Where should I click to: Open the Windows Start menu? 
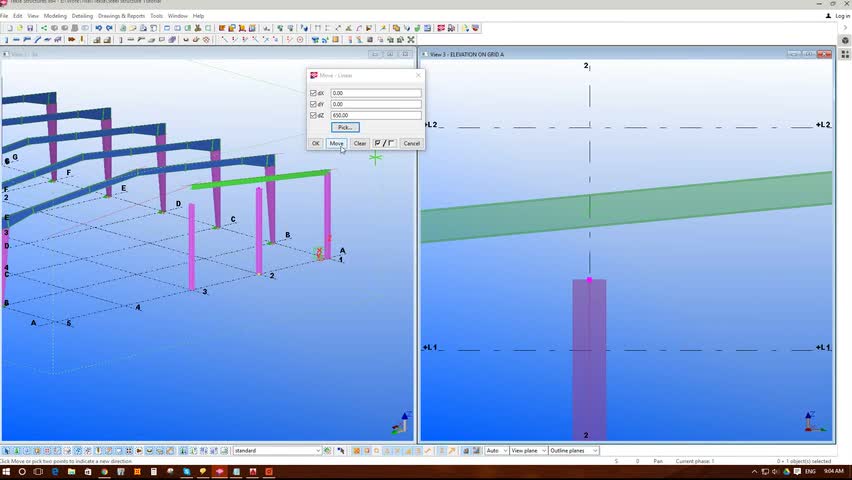click(x=7, y=472)
